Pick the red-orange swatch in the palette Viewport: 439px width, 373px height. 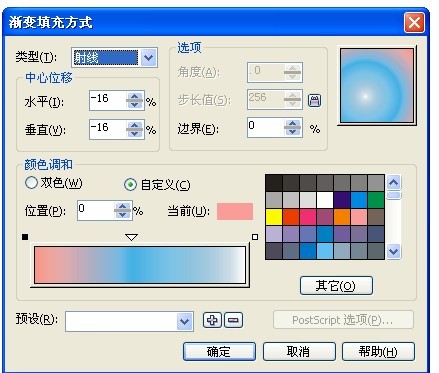(x=291, y=217)
